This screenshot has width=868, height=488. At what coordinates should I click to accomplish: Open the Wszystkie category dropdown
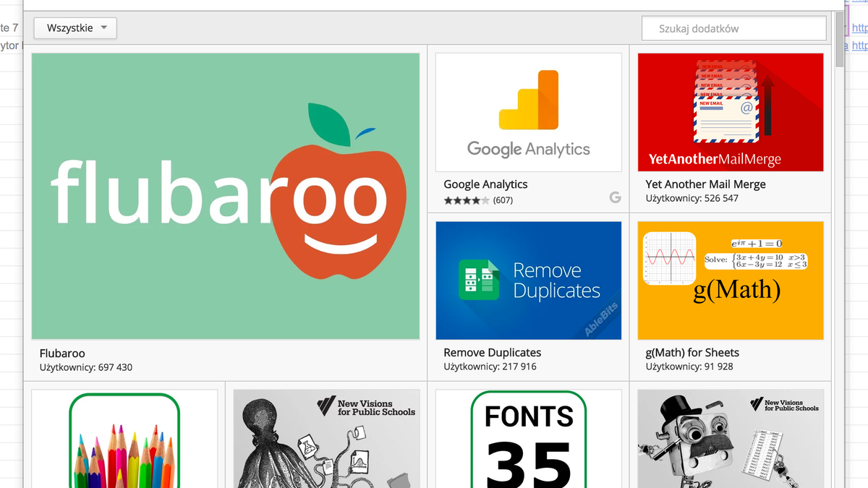(75, 28)
